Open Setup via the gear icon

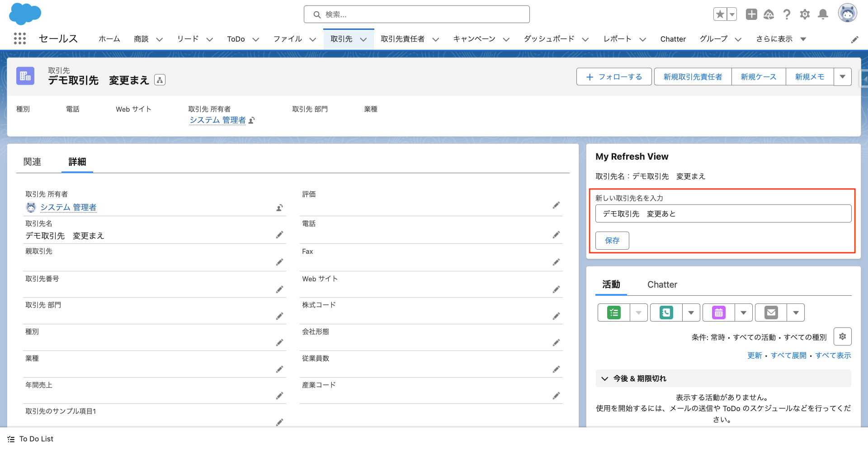[x=805, y=14]
